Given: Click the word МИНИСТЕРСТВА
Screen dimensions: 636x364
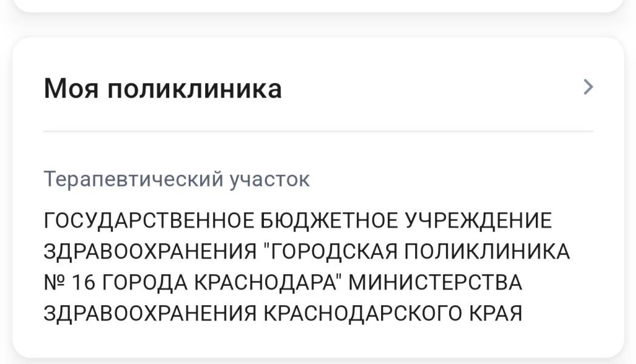Looking at the screenshot, I should tap(436, 283).
